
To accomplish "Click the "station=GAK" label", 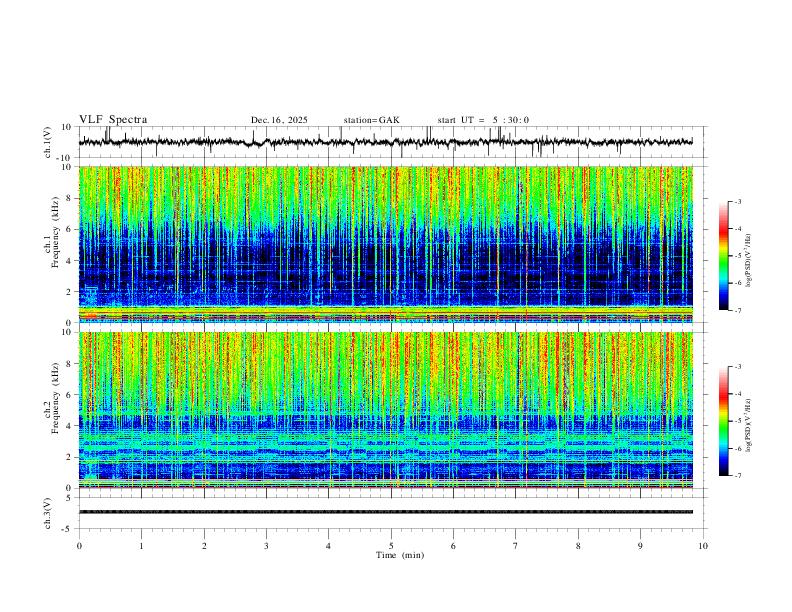I will tap(371, 120).
